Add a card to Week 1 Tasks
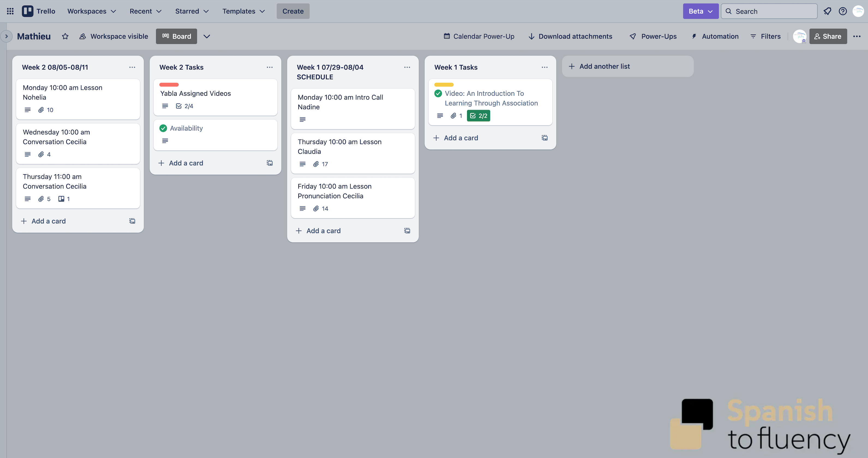This screenshot has width=868, height=458. pyautogui.click(x=456, y=138)
